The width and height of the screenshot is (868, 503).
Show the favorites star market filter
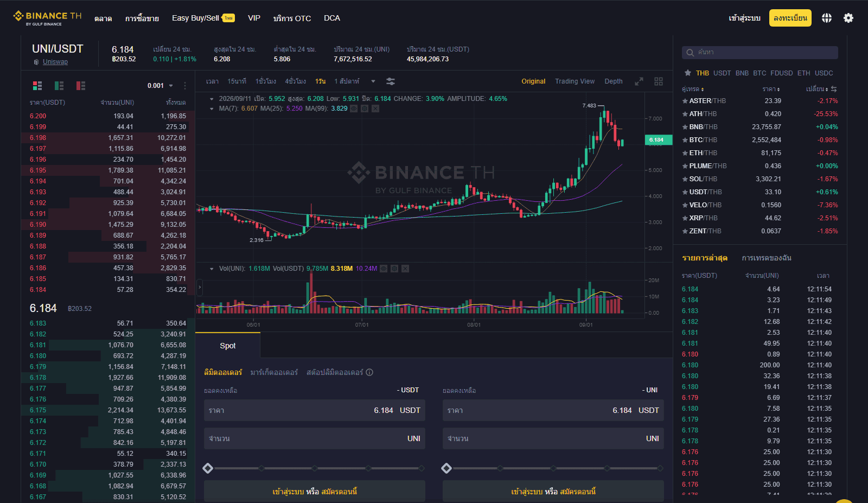pos(688,73)
